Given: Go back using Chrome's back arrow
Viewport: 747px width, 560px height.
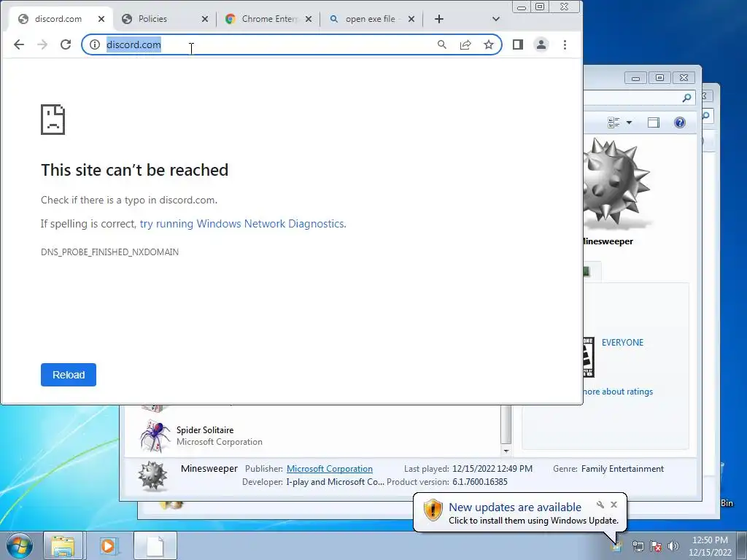Looking at the screenshot, I should 19,44.
